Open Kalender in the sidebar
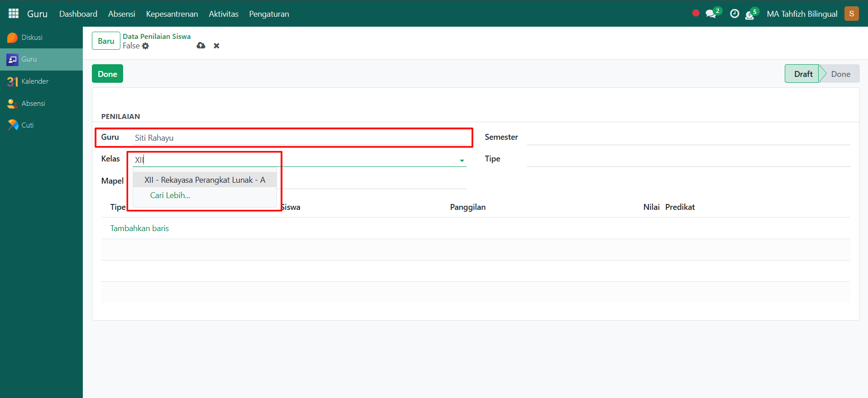Screen dimensions: 868x398 coord(35,81)
